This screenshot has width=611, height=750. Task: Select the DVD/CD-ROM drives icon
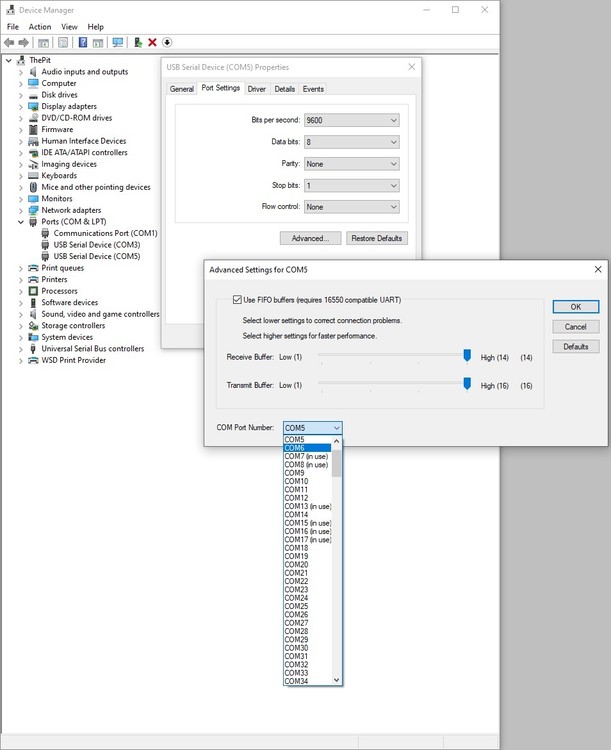click(33, 118)
